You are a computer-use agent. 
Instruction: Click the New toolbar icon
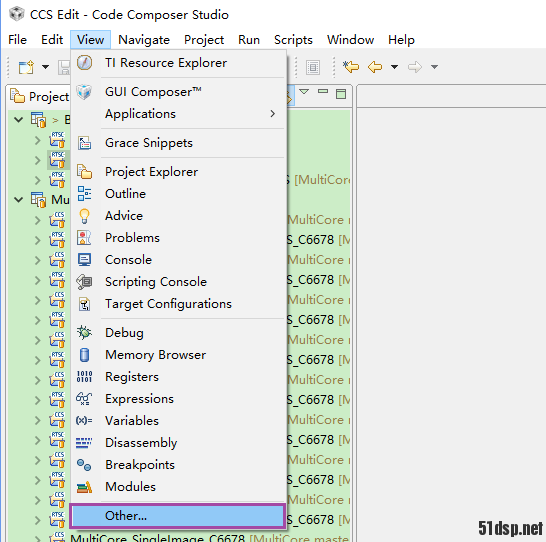[26, 67]
